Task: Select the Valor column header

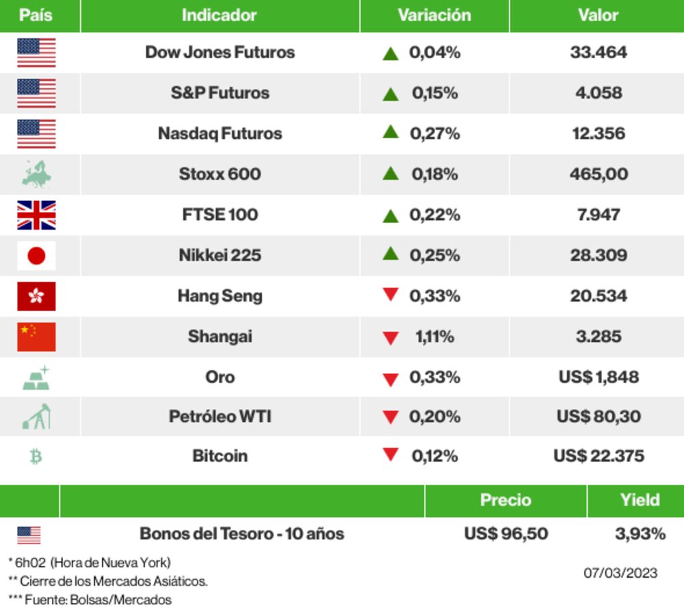Action: click(x=598, y=15)
